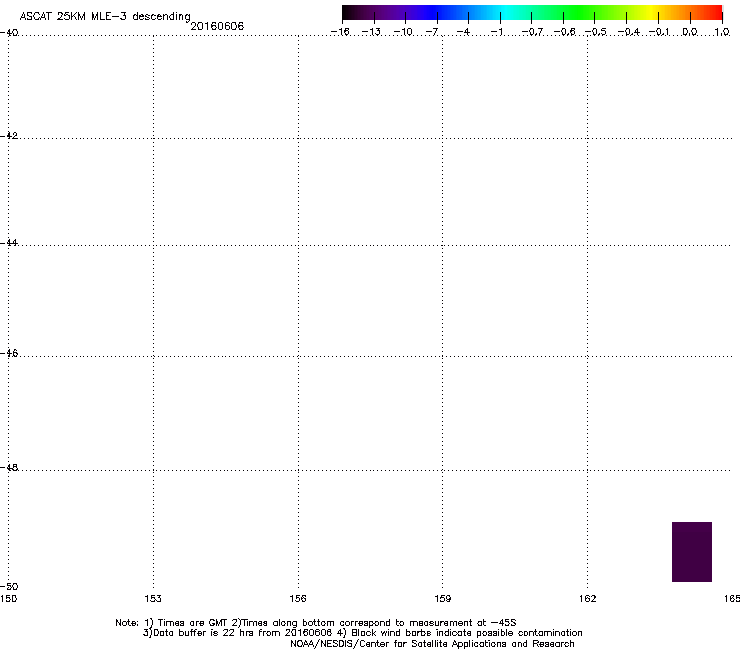The width and height of the screenshot is (740, 650).
Task: Click the note line about Times are GMT
Action: pyautogui.click(x=316, y=623)
